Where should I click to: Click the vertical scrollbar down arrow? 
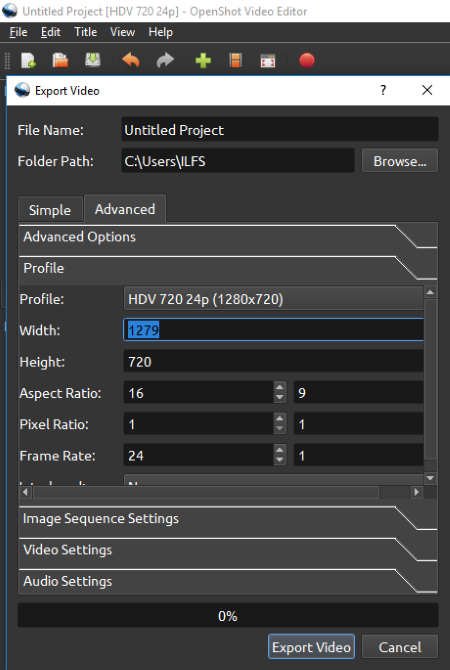(x=430, y=478)
